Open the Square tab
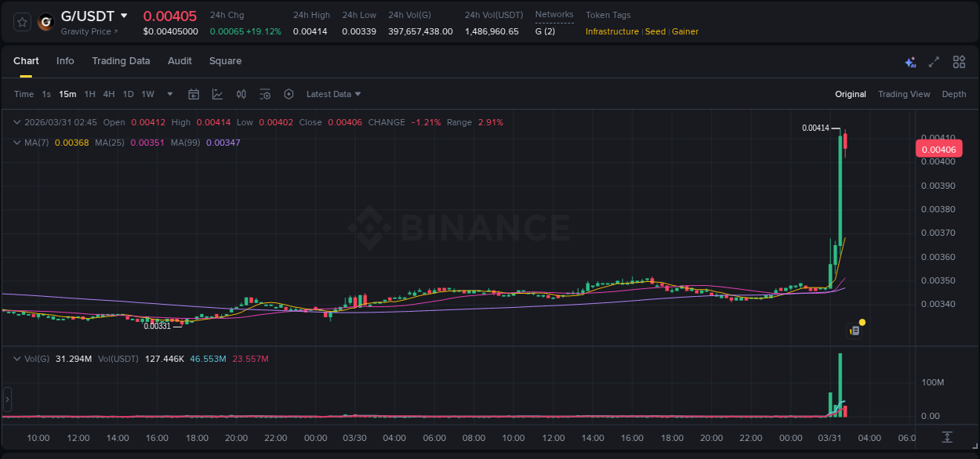This screenshot has height=459, width=980. pyautogui.click(x=225, y=61)
